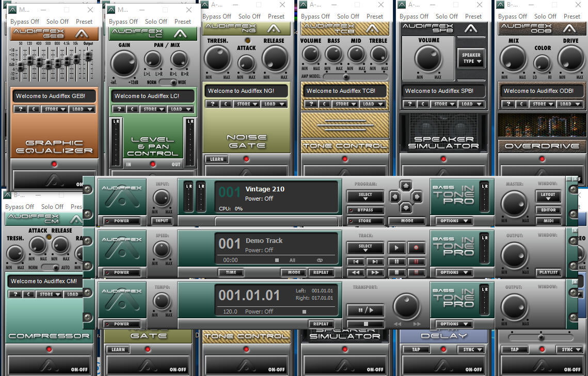This screenshot has height=376, width=588.
Task: Click the help '?' button in the Audiffex SPB window
Action: [409, 104]
